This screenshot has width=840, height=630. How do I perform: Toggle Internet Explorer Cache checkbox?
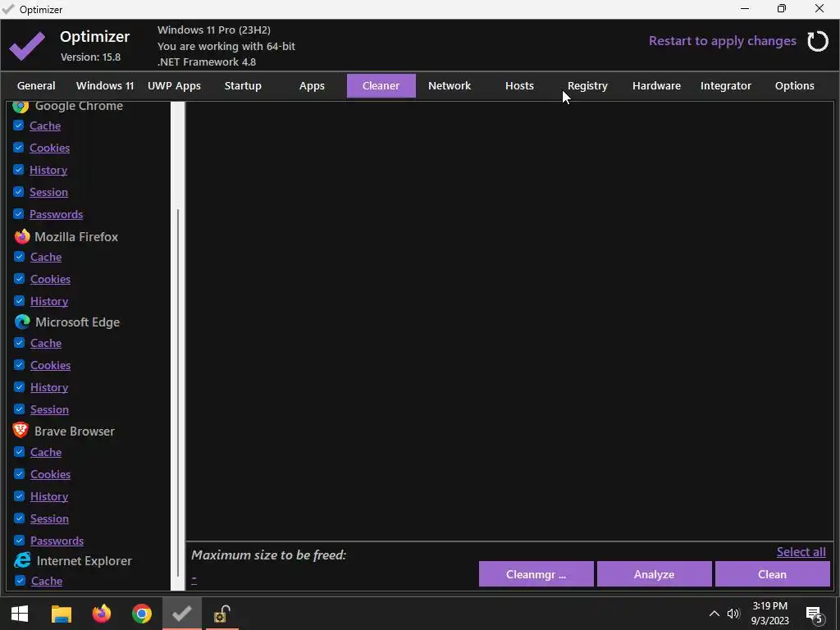tap(20, 580)
